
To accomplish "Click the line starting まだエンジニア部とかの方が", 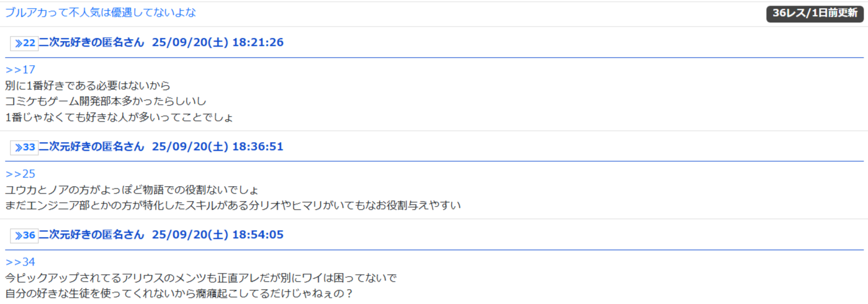I will [x=233, y=205].
